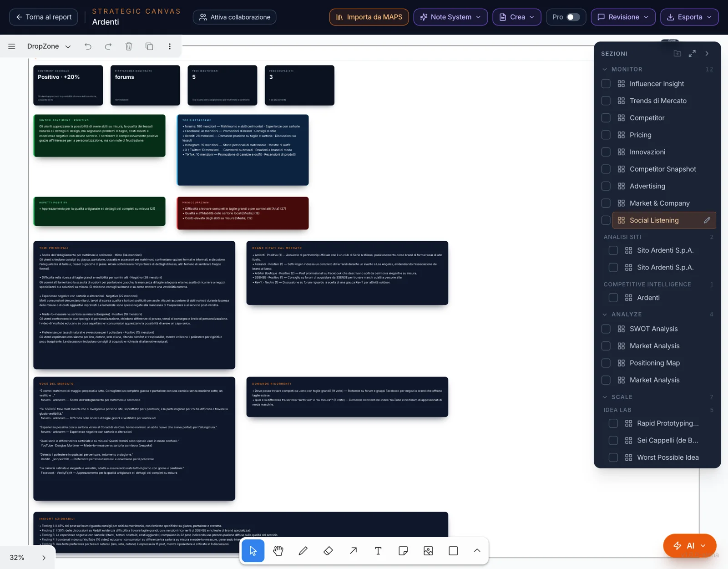Click Torna al report button

click(x=44, y=17)
